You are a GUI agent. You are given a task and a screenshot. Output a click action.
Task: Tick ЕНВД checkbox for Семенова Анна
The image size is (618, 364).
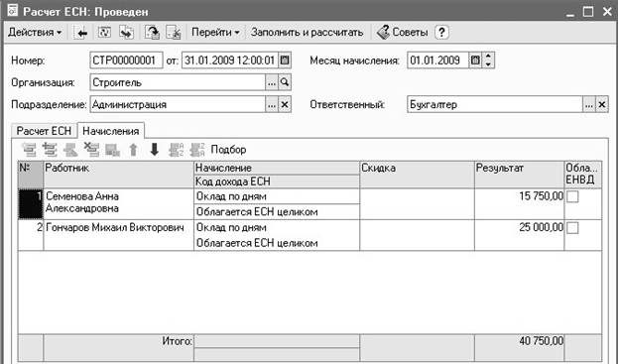572,196
